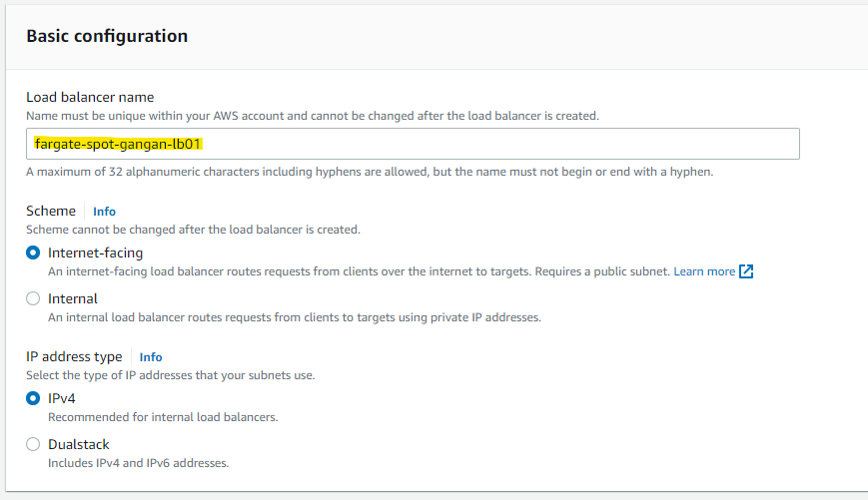Click the Basic configuration heading
868x500 pixels.
[107, 36]
